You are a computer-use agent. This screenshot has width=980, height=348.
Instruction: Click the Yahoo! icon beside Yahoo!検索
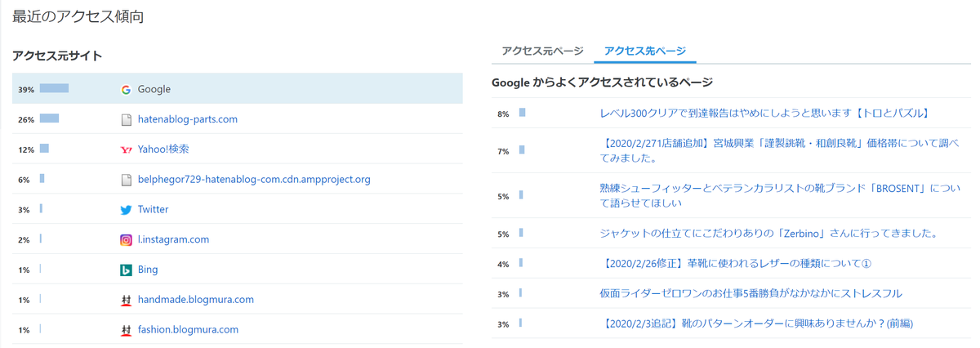[x=126, y=150]
